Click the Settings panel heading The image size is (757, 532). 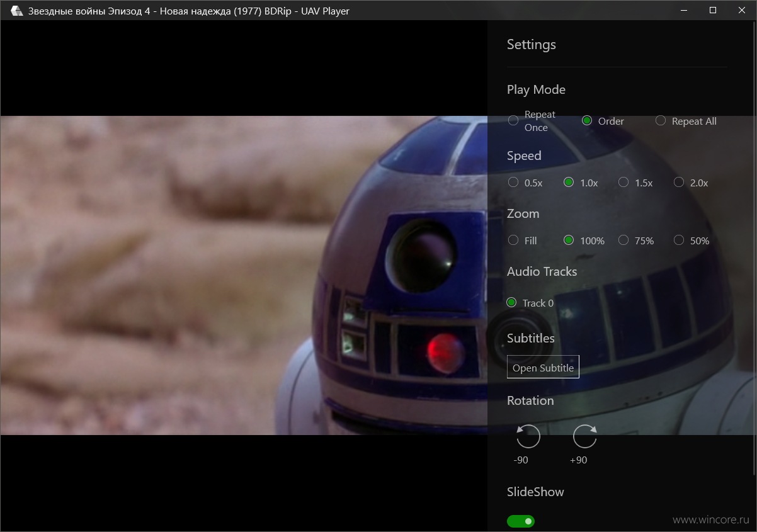coord(532,45)
